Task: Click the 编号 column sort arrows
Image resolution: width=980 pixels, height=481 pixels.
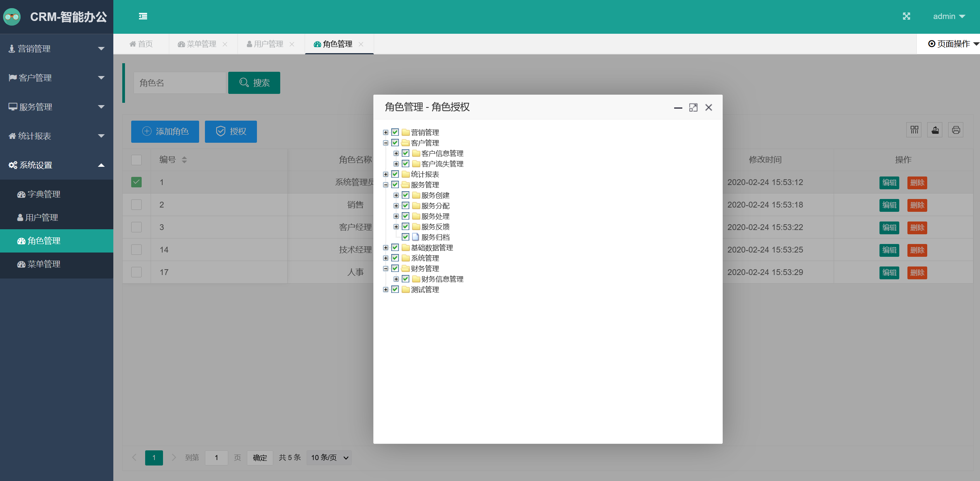Action: coord(184,160)
